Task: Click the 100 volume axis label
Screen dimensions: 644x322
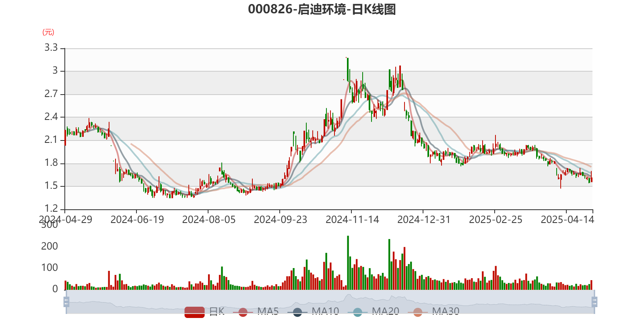Action: pyautogui.click(x=50, y=267)
